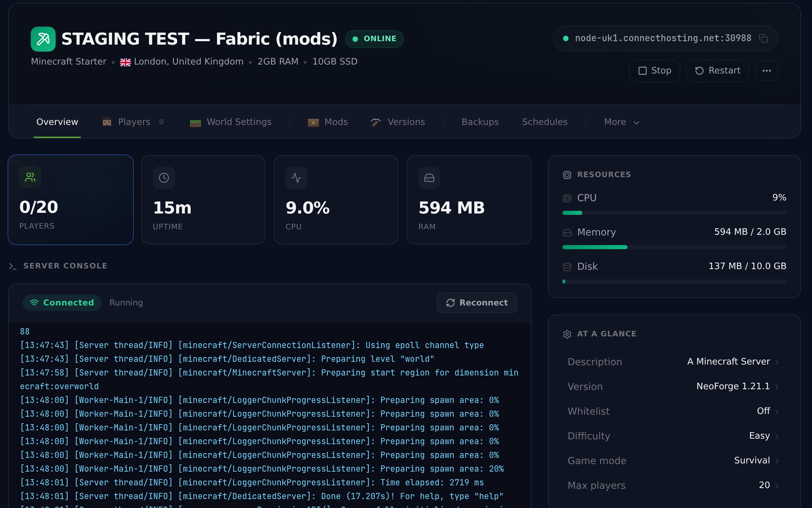Click the "Minecraft Starter" plan label
812x508 pixels.
tap(69, 62)
